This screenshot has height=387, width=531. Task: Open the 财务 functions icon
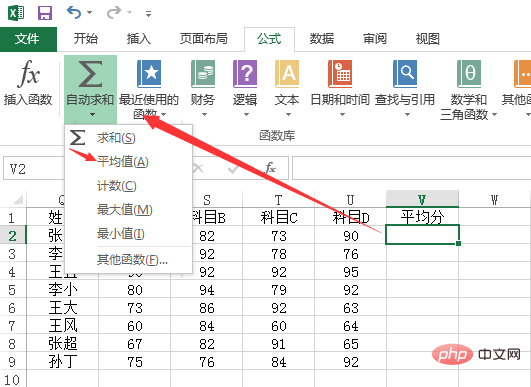(x=203, y=74)
